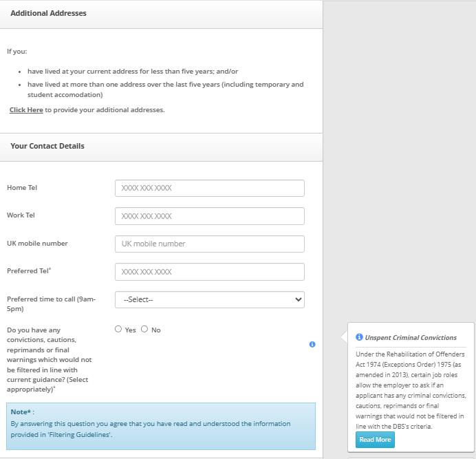Focus the Work Tel input field
Image resolution: width=476 pixels, height=459 pixels.
209,216
